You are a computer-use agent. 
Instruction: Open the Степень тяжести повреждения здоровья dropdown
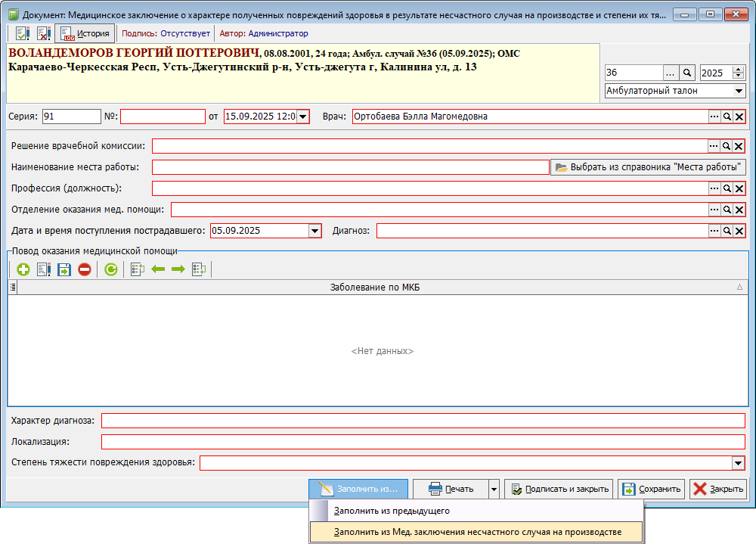(x=738, y=463)
